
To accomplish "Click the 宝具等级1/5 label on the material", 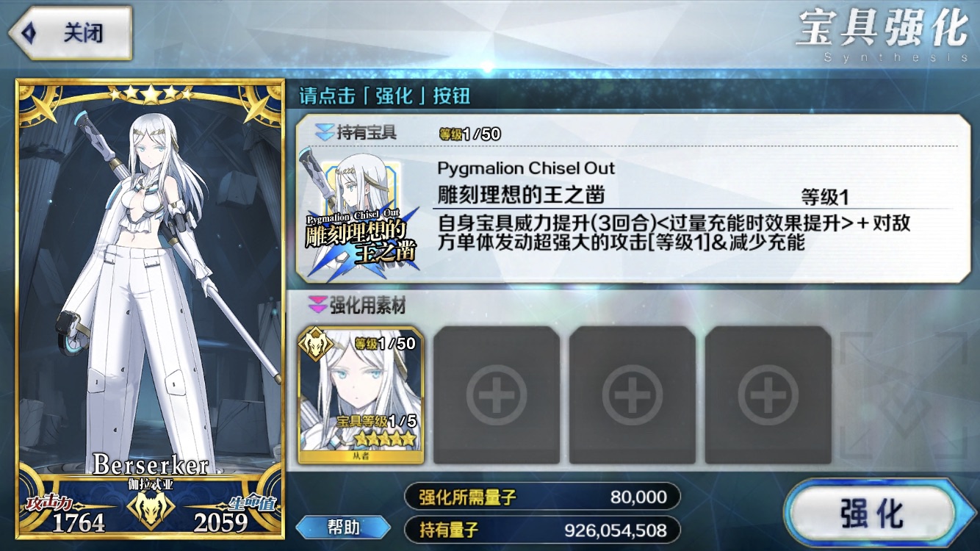I will (375, 422).
